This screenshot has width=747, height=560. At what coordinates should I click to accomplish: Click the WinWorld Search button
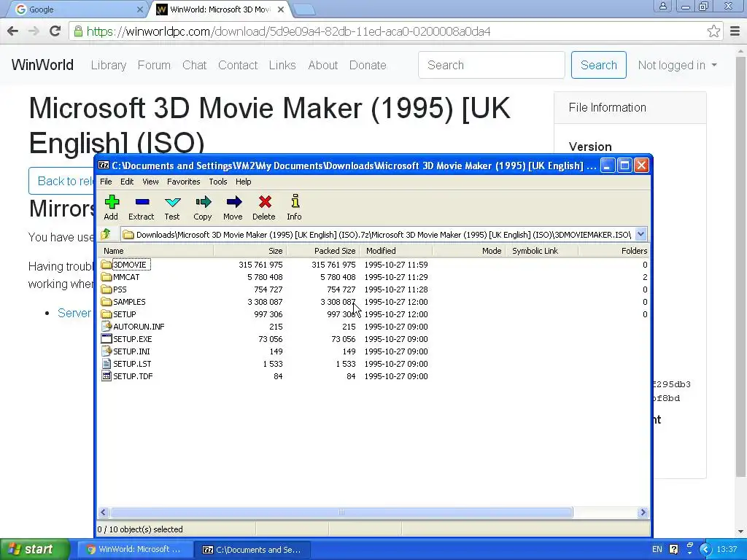pyautogui.click(x=598, y=65)
